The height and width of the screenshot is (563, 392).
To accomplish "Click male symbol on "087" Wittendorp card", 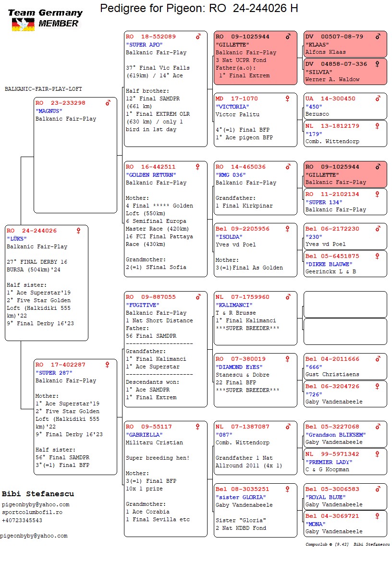I will click(x=288, y=427).
